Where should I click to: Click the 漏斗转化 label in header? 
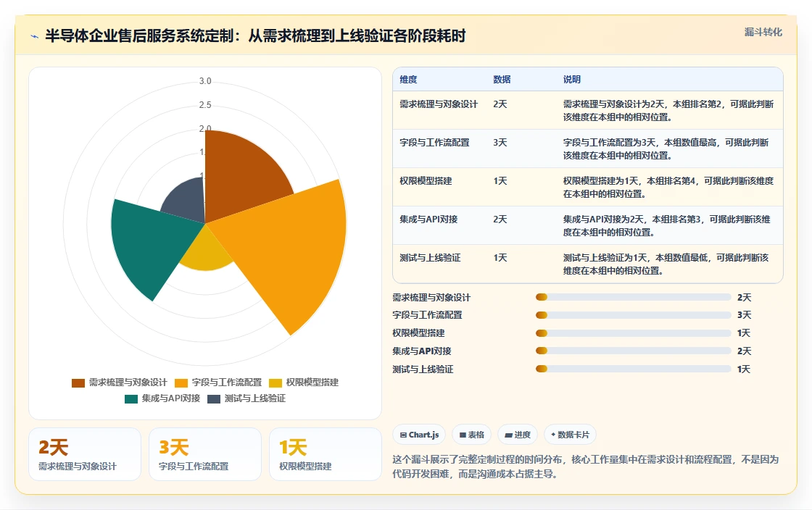coord(763,32)
